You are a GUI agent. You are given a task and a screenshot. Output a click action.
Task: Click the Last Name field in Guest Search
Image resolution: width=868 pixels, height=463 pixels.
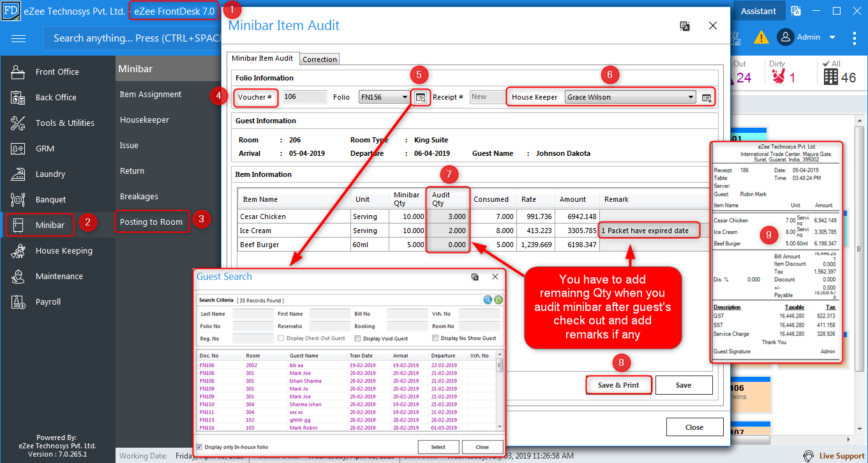(x=253, y=314)
